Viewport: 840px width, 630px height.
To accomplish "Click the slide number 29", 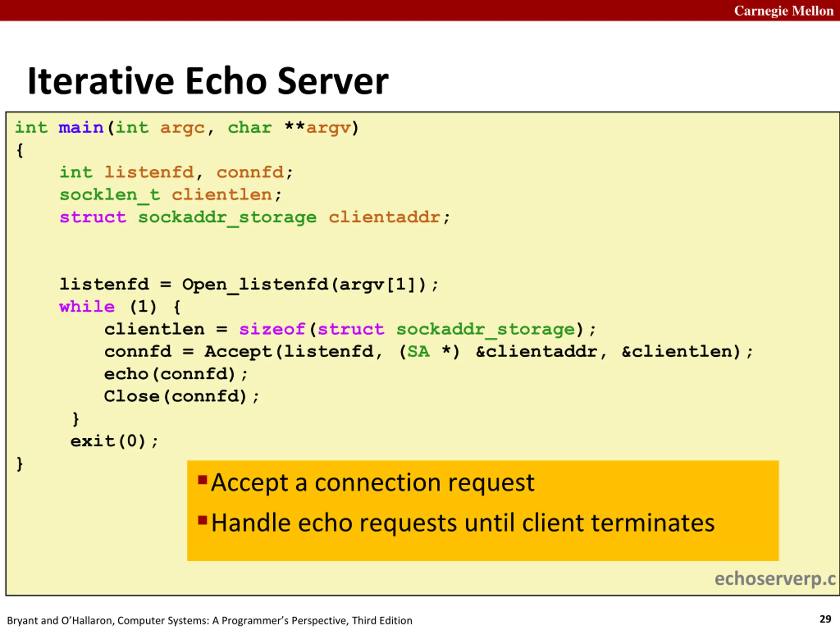I will coord(826,619).
